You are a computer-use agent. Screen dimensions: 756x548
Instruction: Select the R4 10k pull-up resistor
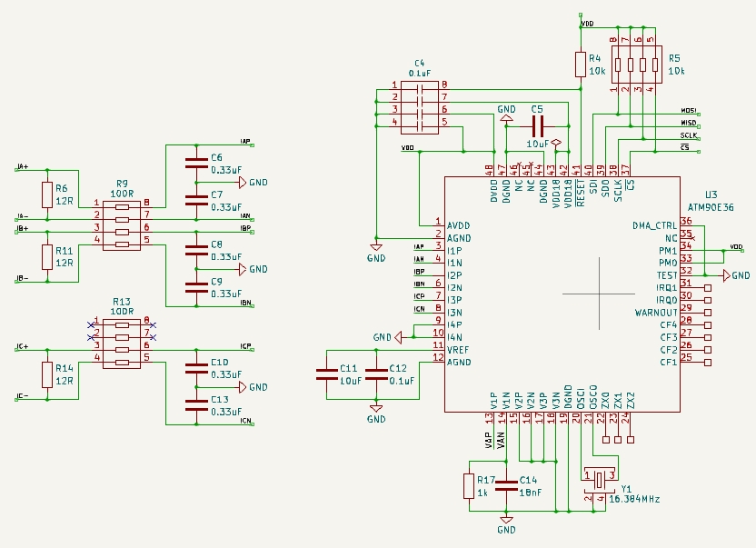581,65
